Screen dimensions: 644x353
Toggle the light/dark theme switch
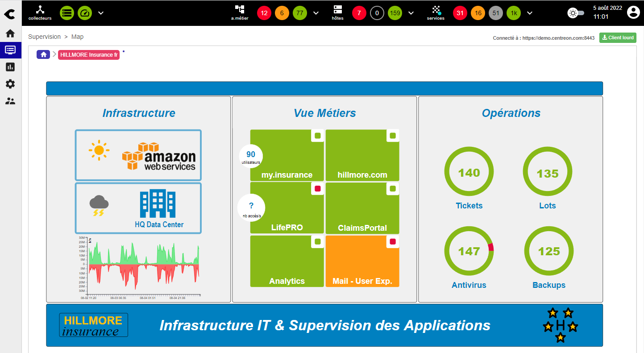(576, 13)
